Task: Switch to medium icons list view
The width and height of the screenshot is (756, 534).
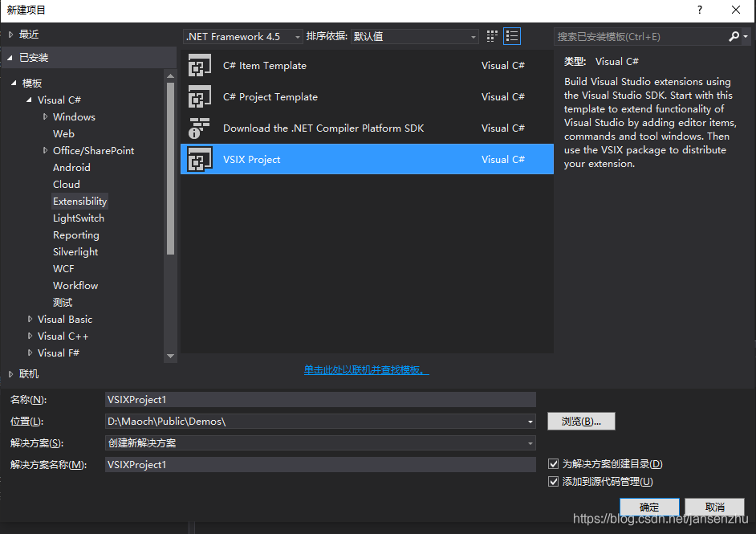Action: (x=511, y=36)
